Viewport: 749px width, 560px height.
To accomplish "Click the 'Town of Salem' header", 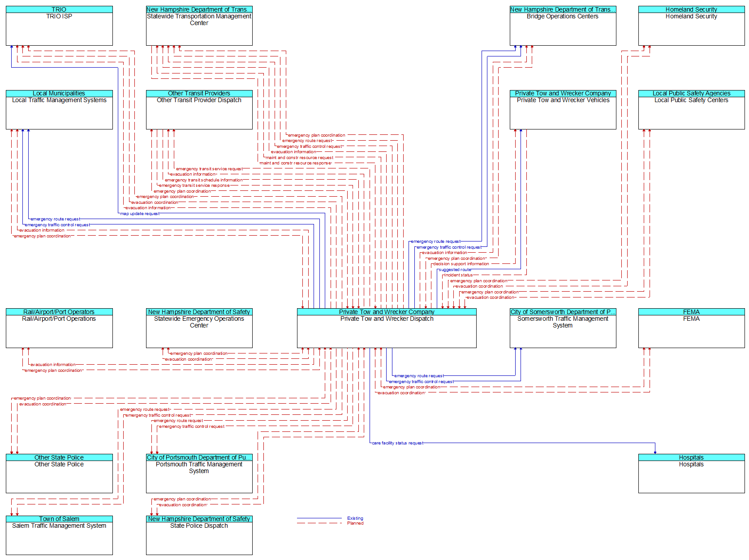I will (59, 519).
